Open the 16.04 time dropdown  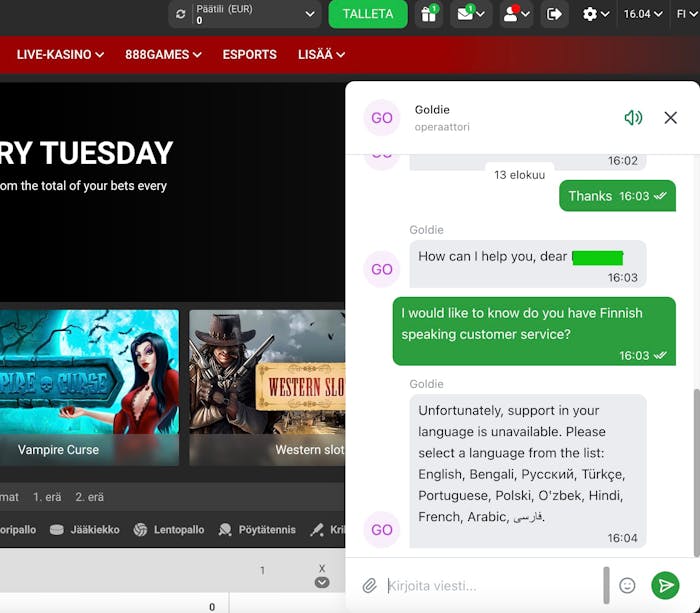(643, 14)
